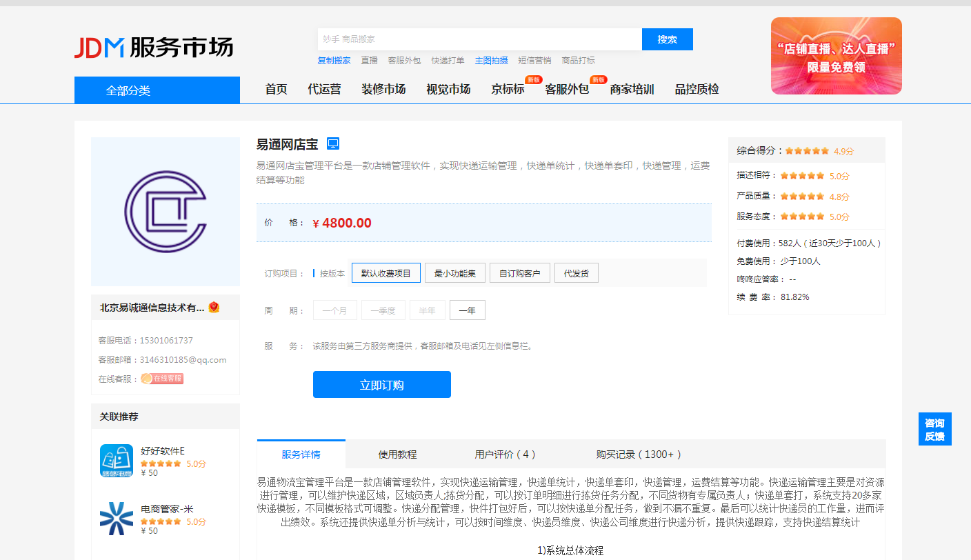Select the 自订购客户 option

point(520,273)
